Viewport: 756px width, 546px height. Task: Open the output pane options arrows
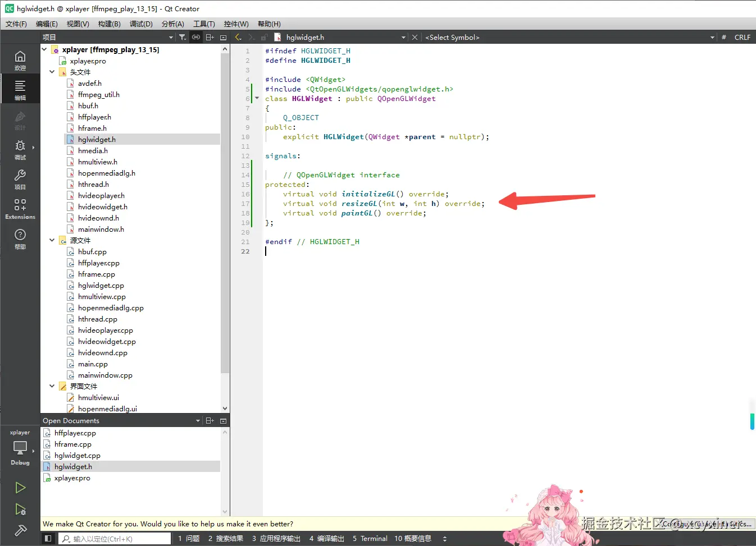(445, 538)
